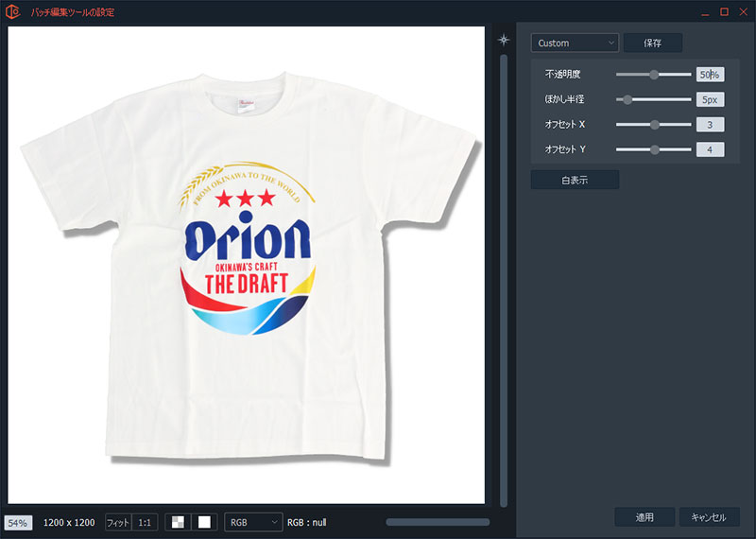Click the sparkle icon above the vertical slider
Viewport: 756px width, 539px height.
[x=504, y=41]
